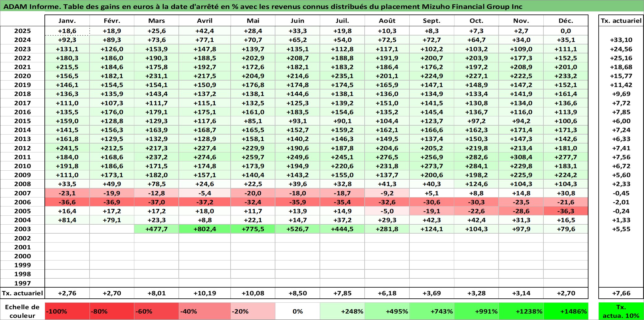644x320 pixels.
Task: Select cell +153,9 in row 2023
Action: [x=157, y=49]
